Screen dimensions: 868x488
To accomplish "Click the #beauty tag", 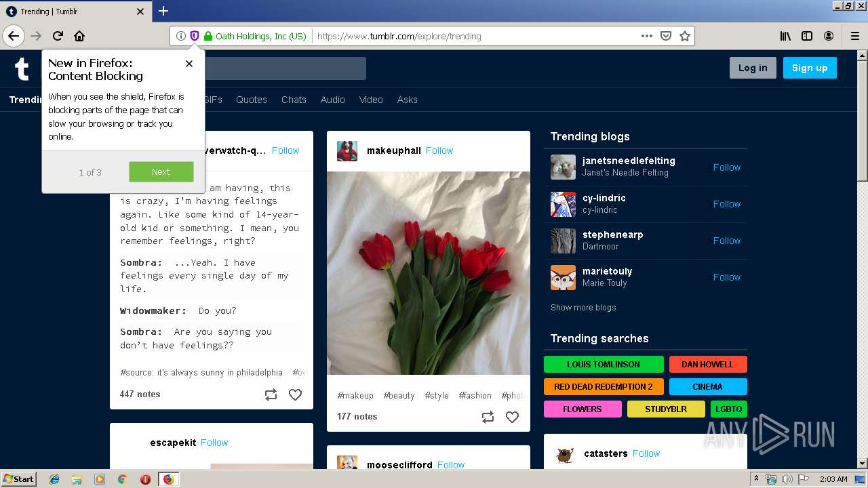I will point(399,396).
